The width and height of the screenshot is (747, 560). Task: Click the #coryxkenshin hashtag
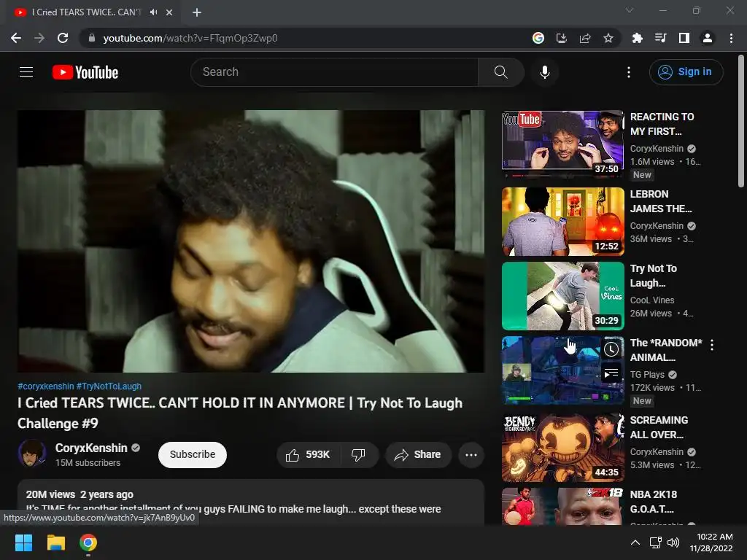(x=46, y=386)
